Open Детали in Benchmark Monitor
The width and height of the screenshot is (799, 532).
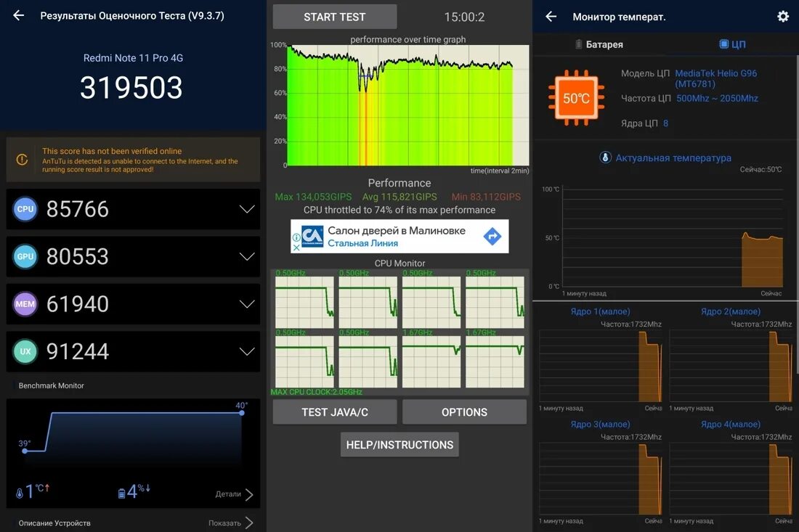pos(236,494)
